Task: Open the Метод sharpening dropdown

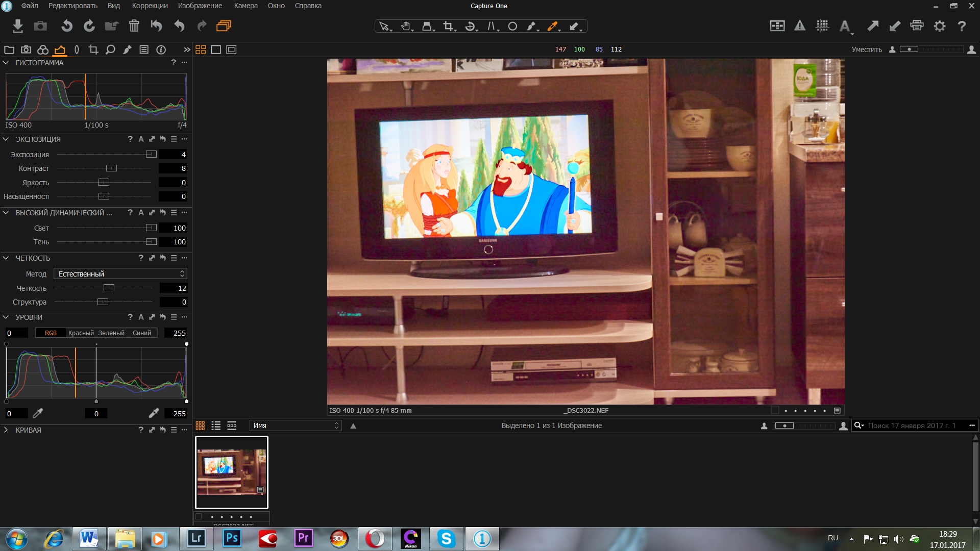Action: (120, 274)
